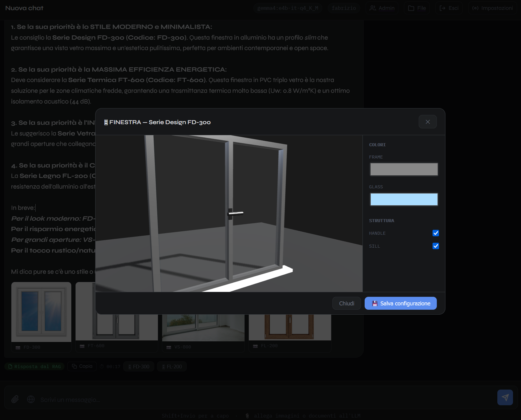
Task: Open the Admin panel icon
Action: (374, 8)
